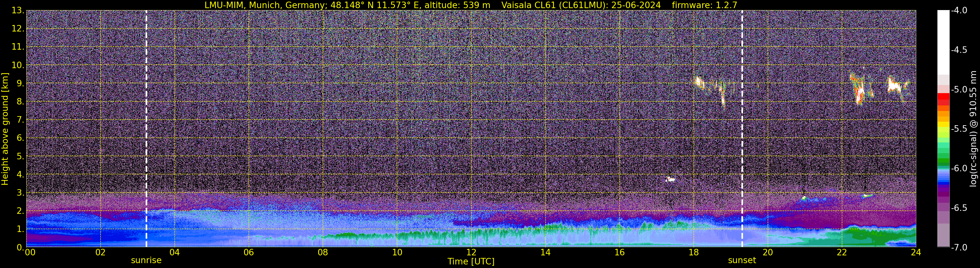980x268 pixels.
Task: Select the white dashed sunset marker line
Action: click(x=742, y=129)
